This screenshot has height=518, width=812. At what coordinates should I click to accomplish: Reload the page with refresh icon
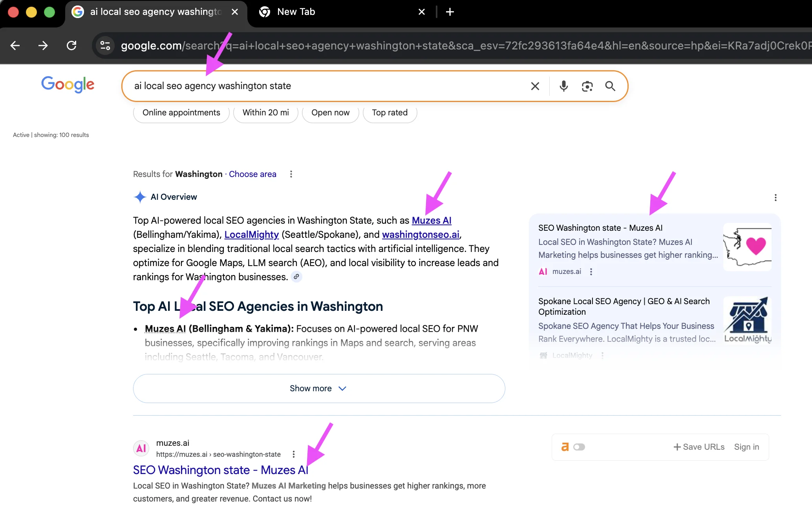(x=71, y=46)
